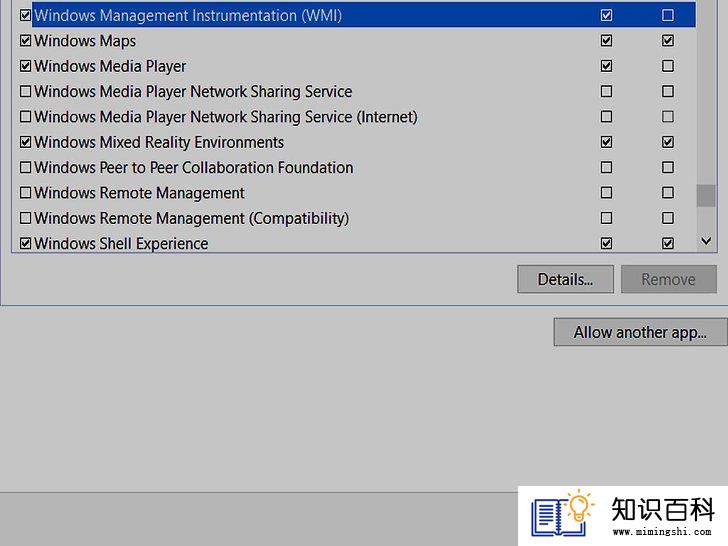Image resolution: width=728 pixels, height=546 pixels.
Task: Check Windows Media Player Network Sharing Service app checkbox
Action: coord(26,91)
